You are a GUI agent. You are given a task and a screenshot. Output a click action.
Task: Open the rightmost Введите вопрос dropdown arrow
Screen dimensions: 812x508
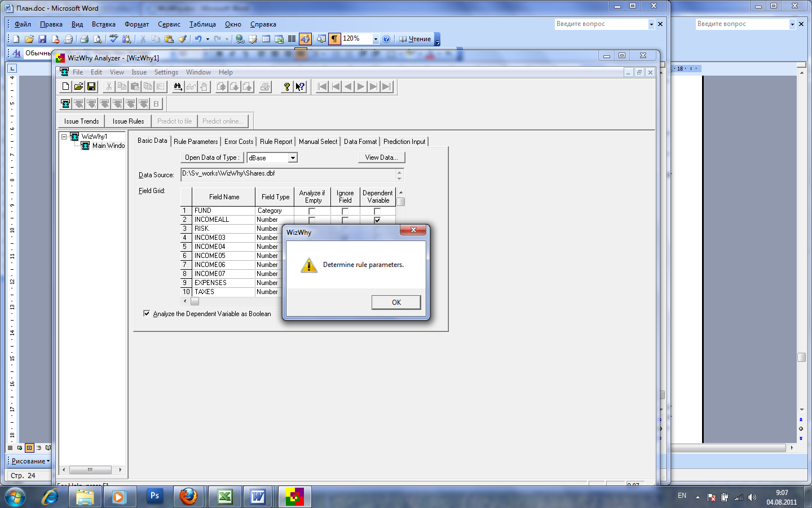[792, 24]
